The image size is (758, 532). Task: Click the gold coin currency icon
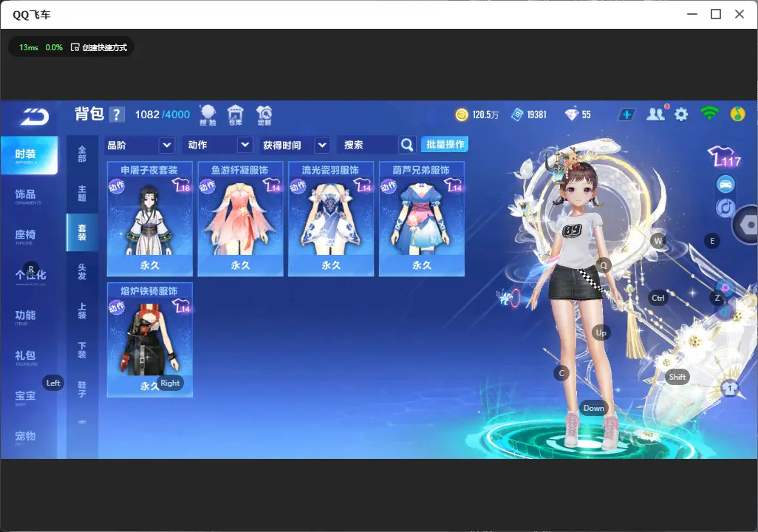462,115
